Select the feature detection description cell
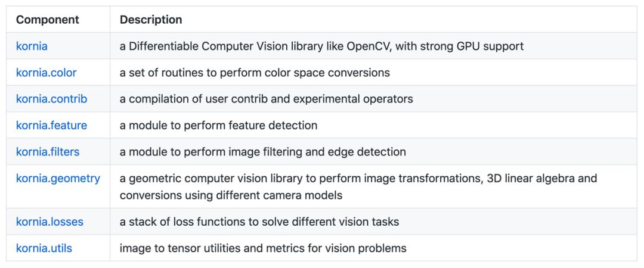This screenshot has height=268, width=644. tap(373, 125)
